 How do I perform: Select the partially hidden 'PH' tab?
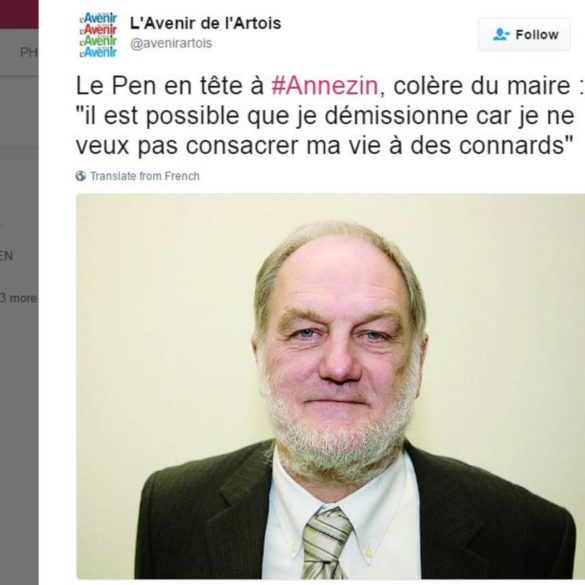click(28, 53)
